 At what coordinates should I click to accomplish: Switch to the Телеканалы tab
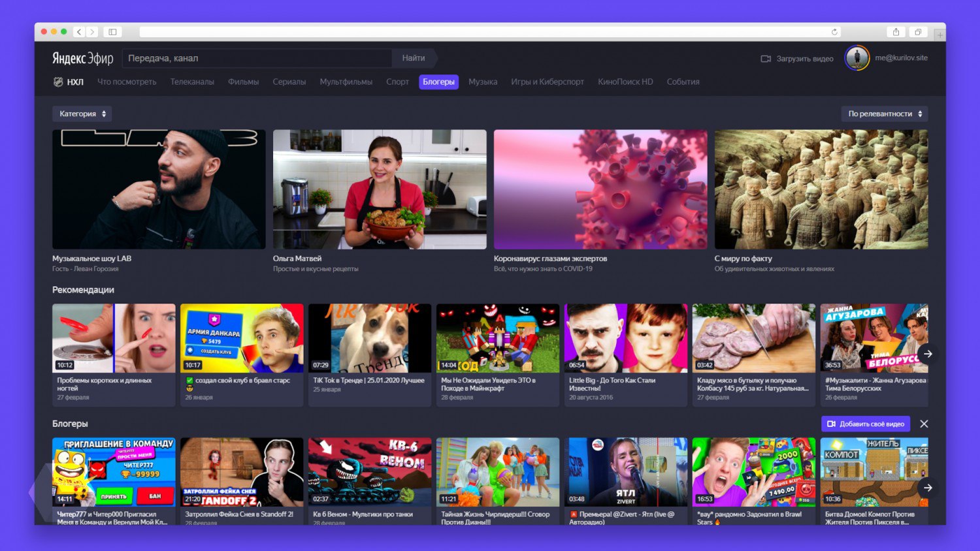(x=192, y=82)
